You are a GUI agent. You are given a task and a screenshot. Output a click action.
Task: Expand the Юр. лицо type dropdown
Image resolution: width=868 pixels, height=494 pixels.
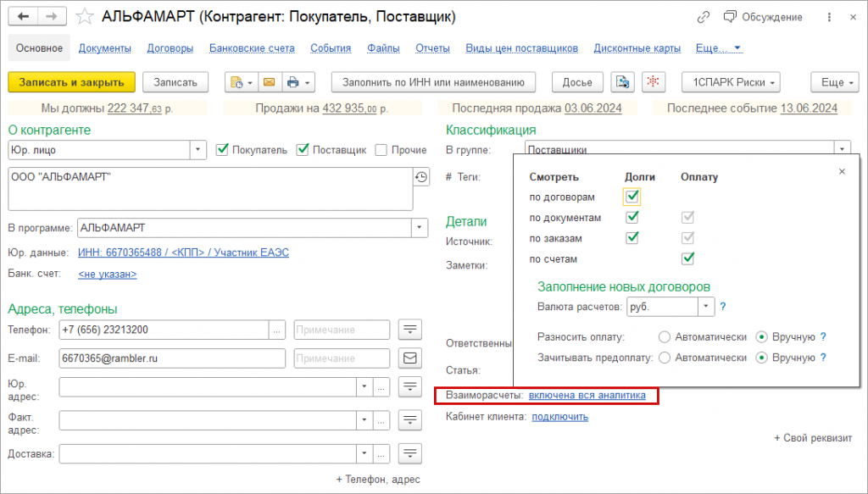pos(198,150)
